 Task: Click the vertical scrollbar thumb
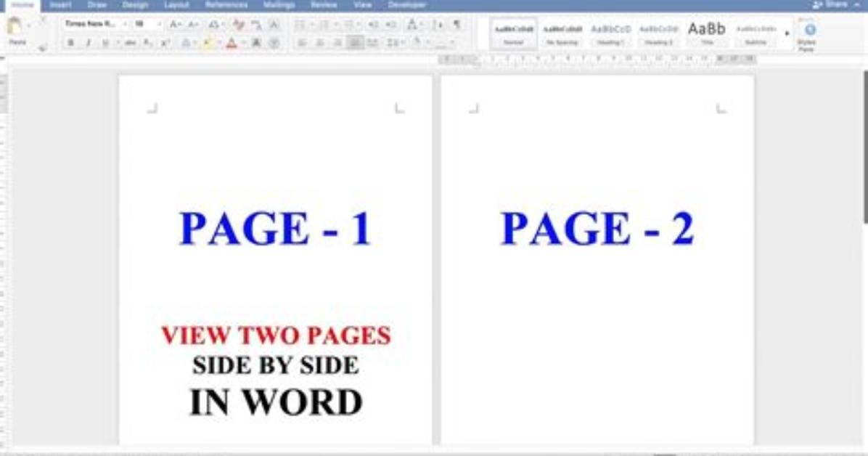[x=864, y=147]
